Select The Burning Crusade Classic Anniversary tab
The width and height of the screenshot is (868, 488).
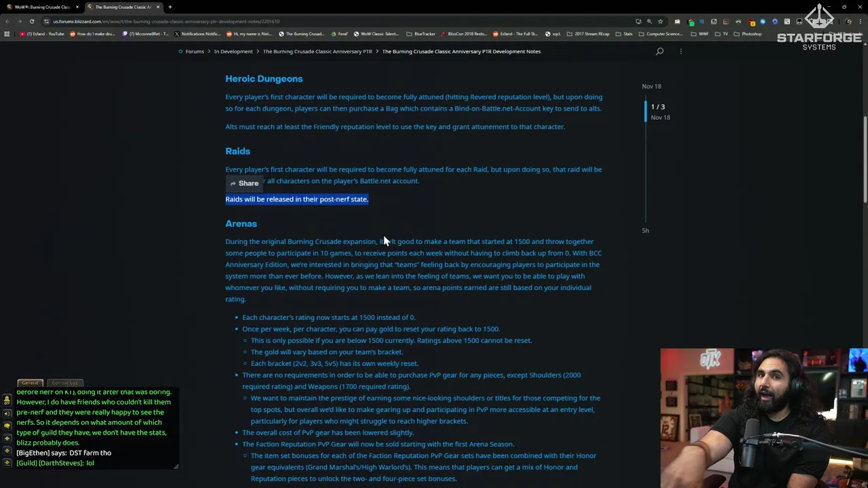[123, 7]
